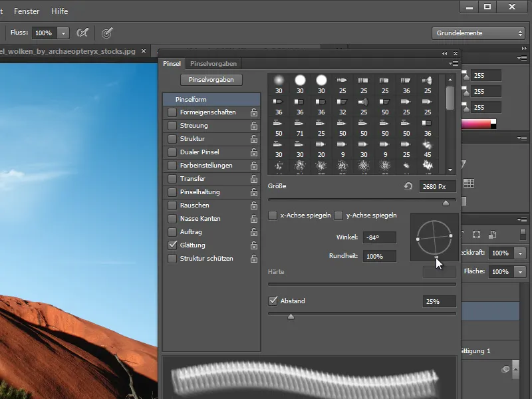
Task: Close wolken_by_archaeopteryx_stocks.jpg document tab
Action: [144, 51]
